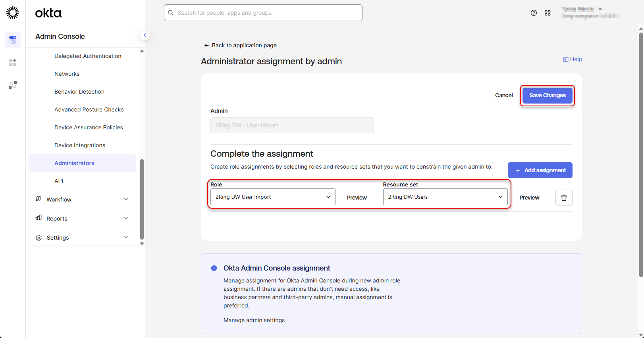
Task: Expand the Workflow menu section
Action: tap(82, 200)
